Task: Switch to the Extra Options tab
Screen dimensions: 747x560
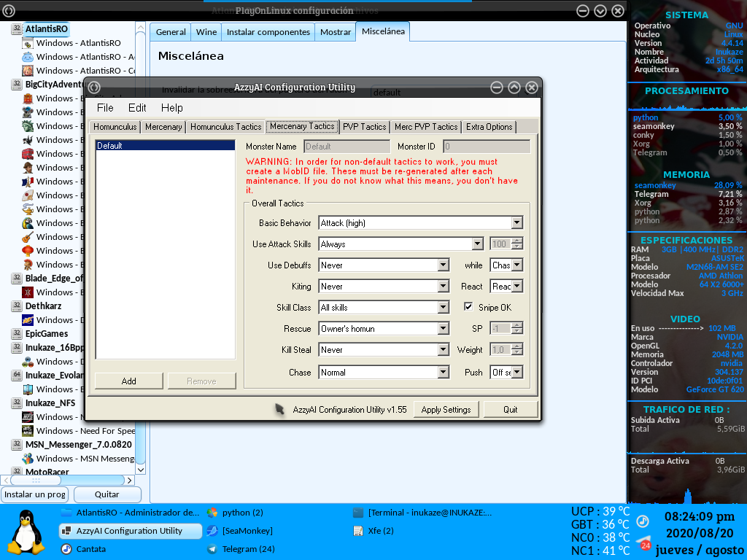Action: tap(489, 127)
